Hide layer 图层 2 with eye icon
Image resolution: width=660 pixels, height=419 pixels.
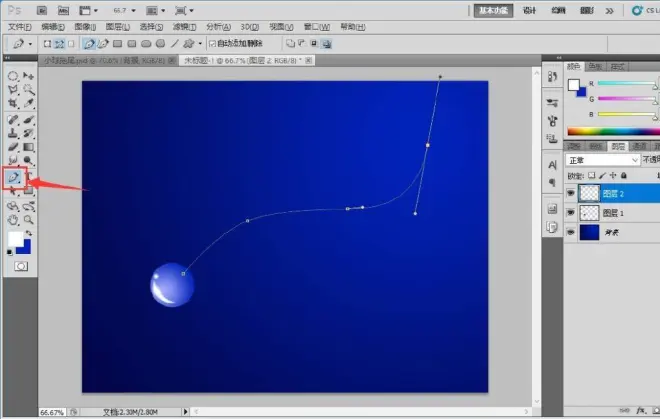571,193
